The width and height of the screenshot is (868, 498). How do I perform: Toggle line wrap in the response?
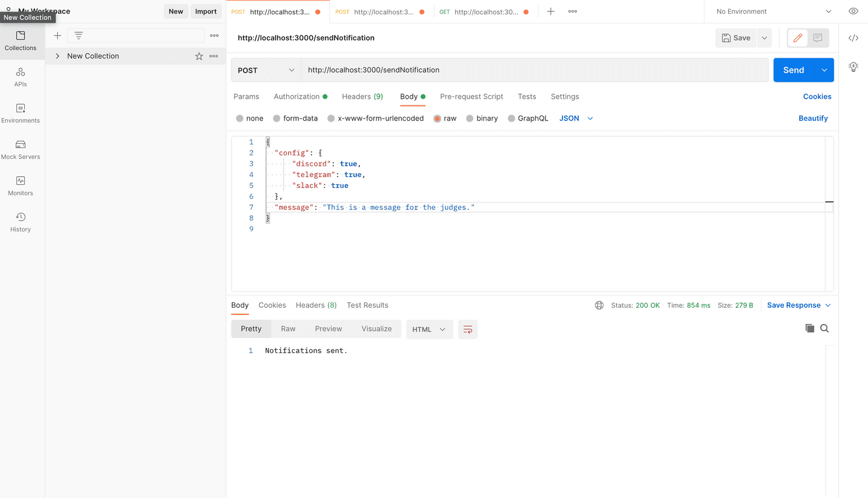point(468,329)
